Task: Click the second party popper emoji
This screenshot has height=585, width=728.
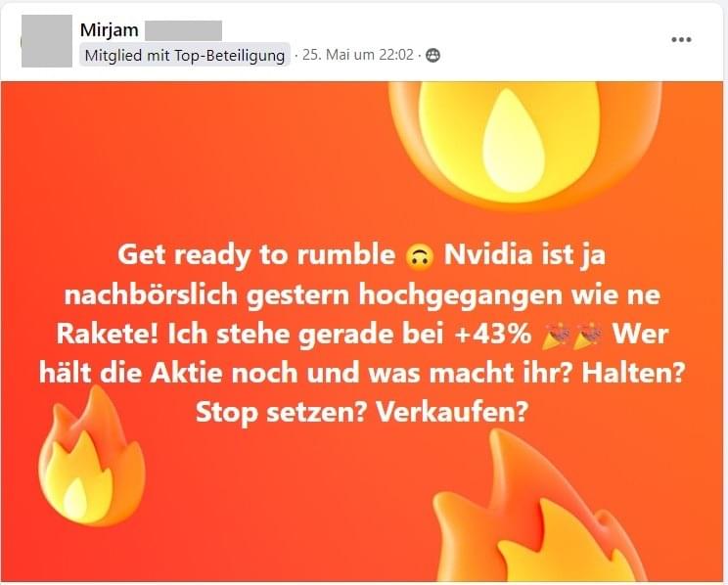Action: tap(587, 336)
